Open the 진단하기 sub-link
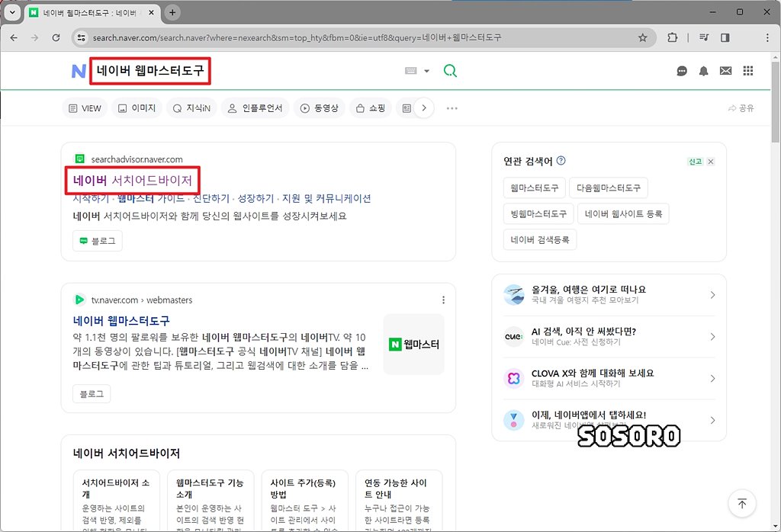781x532 pixels. (211, 199)
